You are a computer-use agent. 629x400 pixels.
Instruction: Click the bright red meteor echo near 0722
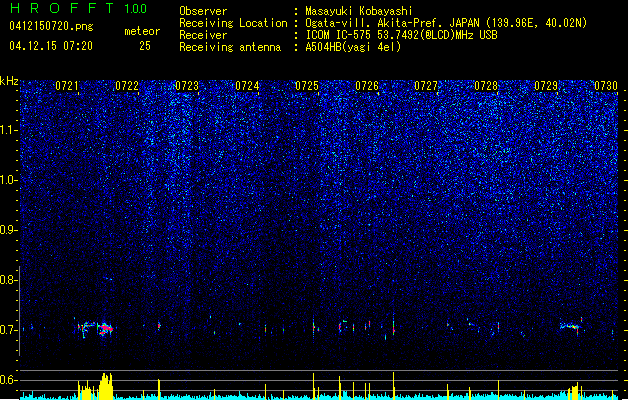106,329
